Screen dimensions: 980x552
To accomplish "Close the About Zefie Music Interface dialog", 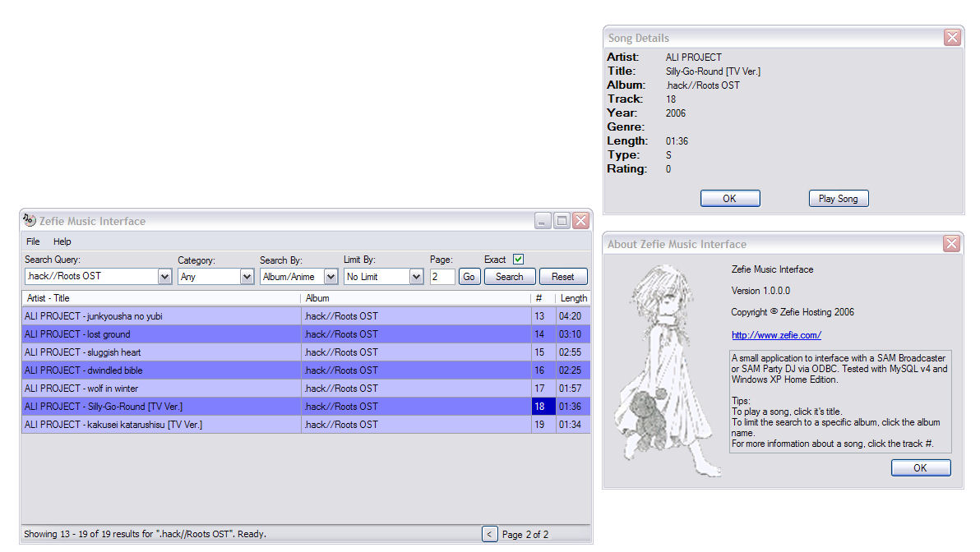I will coord(951,244).
